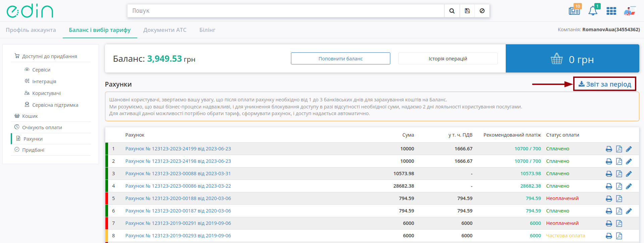Edit invoice 123123-2020-00187 with pencil icon
644x243 pixels.
click(629, 211)
